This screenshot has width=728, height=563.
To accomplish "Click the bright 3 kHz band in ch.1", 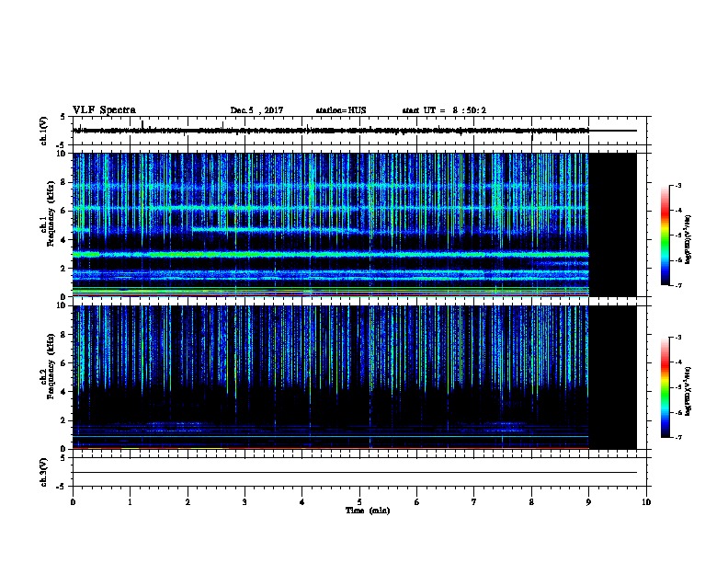I will (331, 255).
